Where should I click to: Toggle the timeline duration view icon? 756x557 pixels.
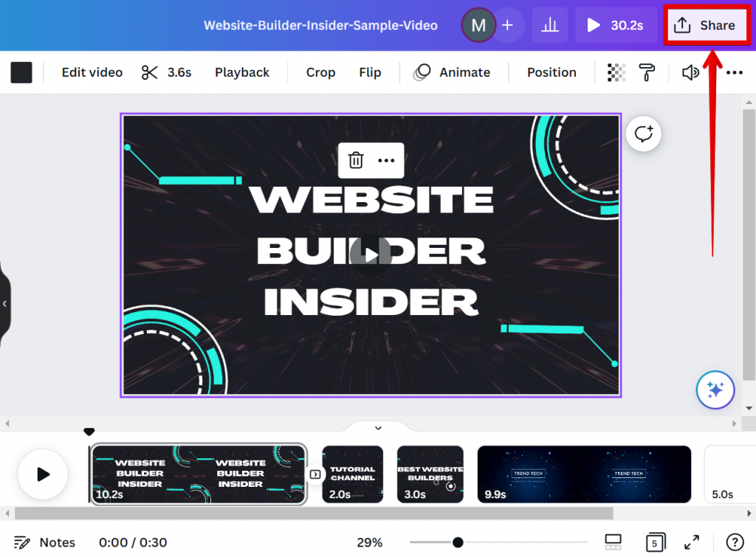614,542
